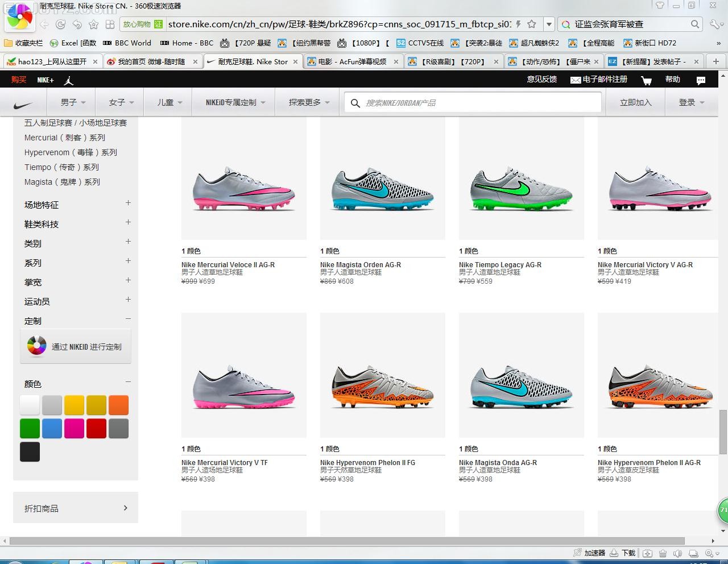Image resolution: width=728 pixels, height=564 pixels.
Task: Open the Jordan Jumpman logo link
Action: click(69, 80)
